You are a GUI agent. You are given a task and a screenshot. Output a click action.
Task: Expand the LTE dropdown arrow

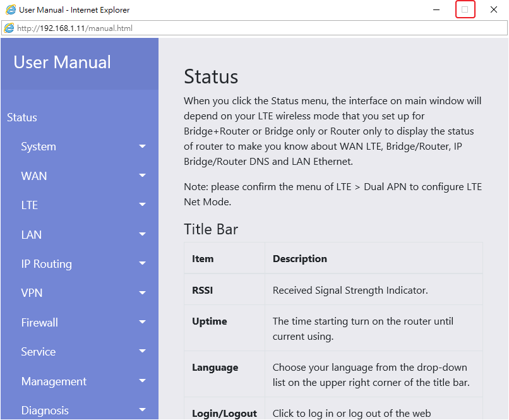click(x=142, y=205)
